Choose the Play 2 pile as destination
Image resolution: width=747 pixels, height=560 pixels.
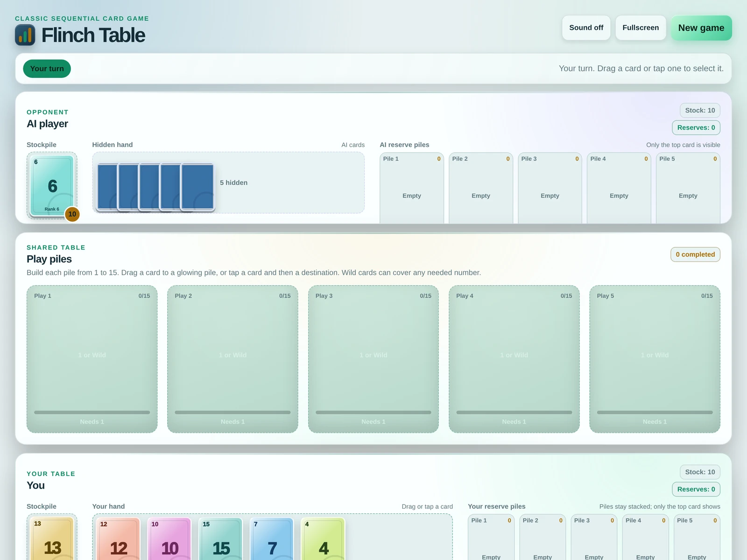(x=233, y=359)
